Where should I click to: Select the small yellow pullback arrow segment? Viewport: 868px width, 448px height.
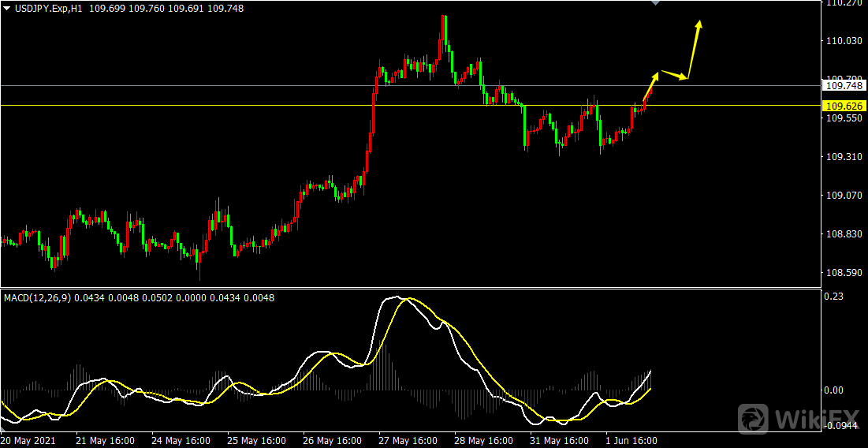[674, 75]
